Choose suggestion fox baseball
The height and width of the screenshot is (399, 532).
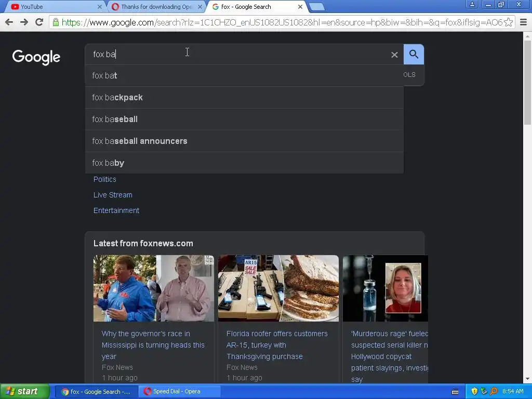coord(244,119)
